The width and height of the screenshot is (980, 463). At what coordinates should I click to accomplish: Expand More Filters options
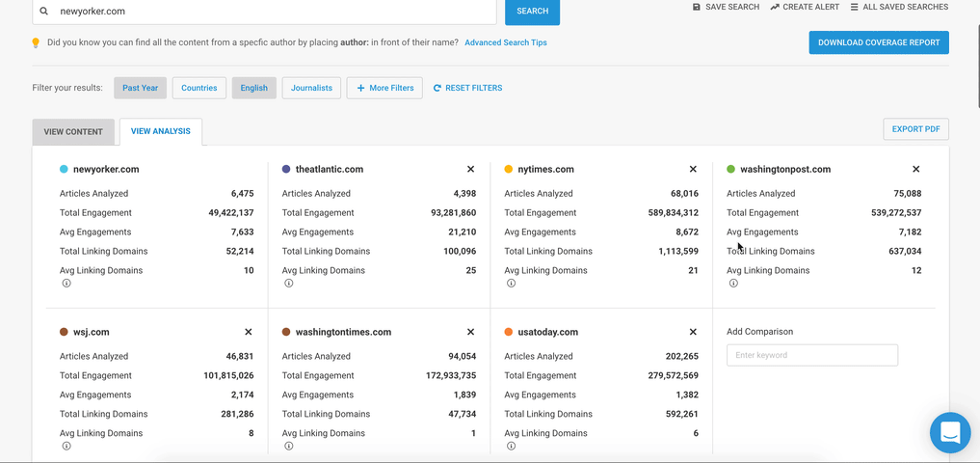click(384, 88)
